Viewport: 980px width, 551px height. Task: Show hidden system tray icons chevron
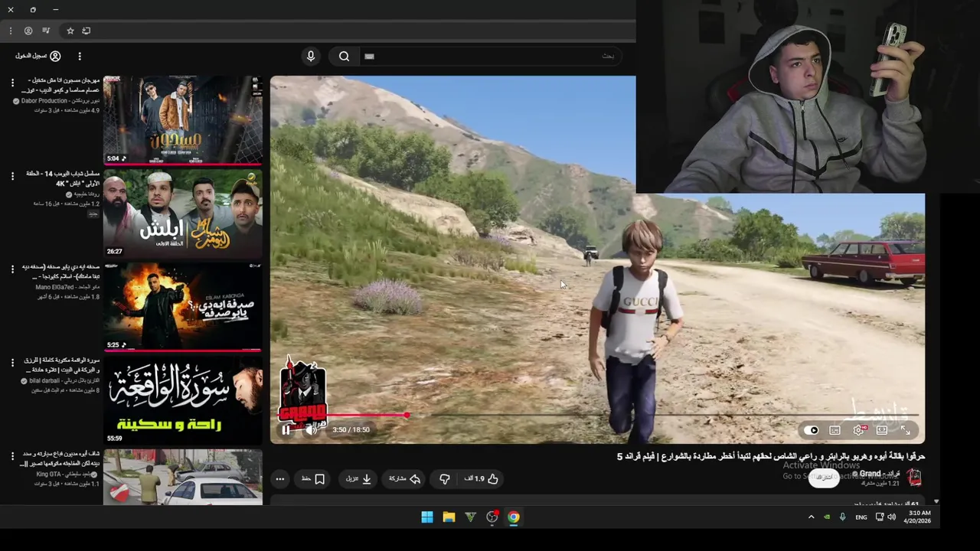[811, 517]
